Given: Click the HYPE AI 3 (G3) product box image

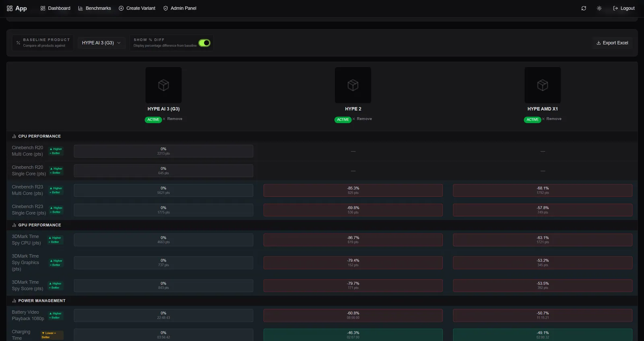Looking at the screenshot, I should pyautogui.click(x=163, y=85).
